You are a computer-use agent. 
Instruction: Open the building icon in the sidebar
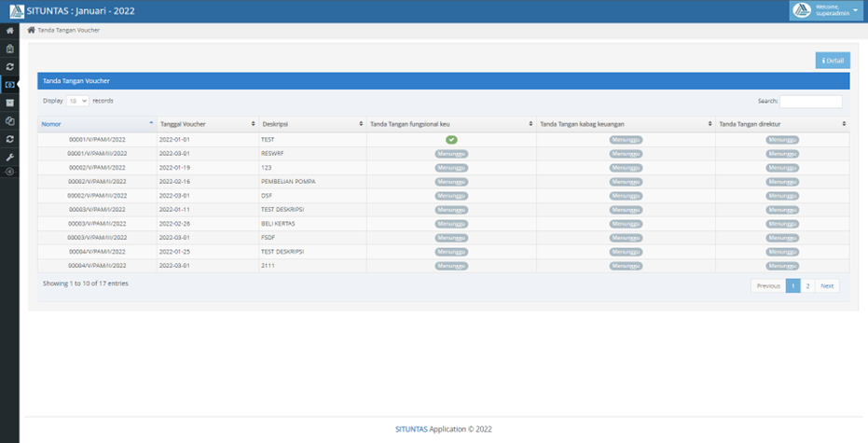[x=9, y=48]
